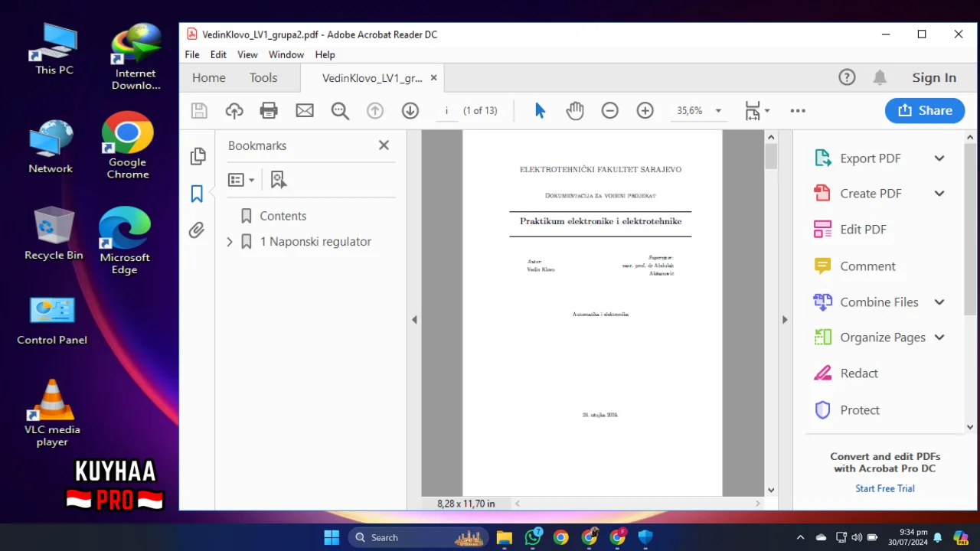The width and height of the screenshot is (980, 551).
Task: Open bookmark options list icon
Action: 241,180
